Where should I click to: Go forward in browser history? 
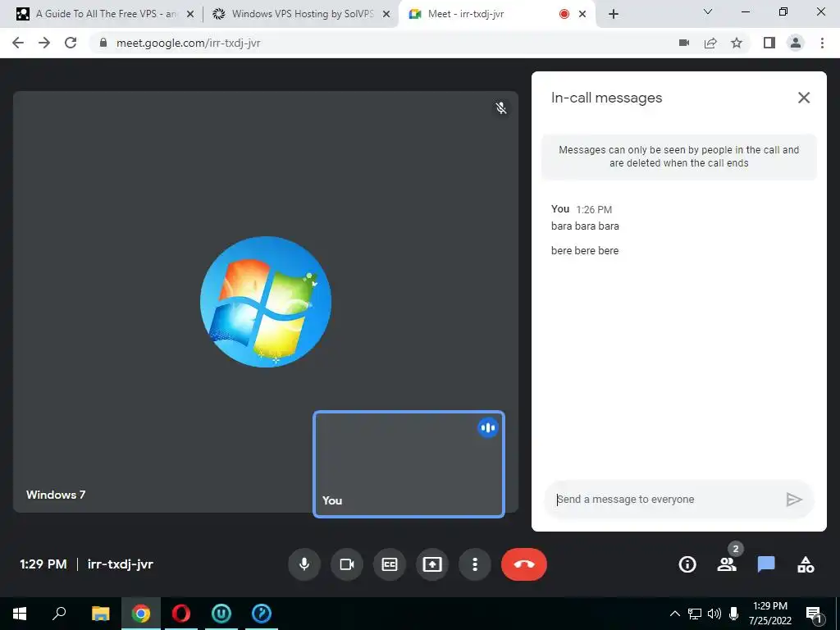pos(44,43)
